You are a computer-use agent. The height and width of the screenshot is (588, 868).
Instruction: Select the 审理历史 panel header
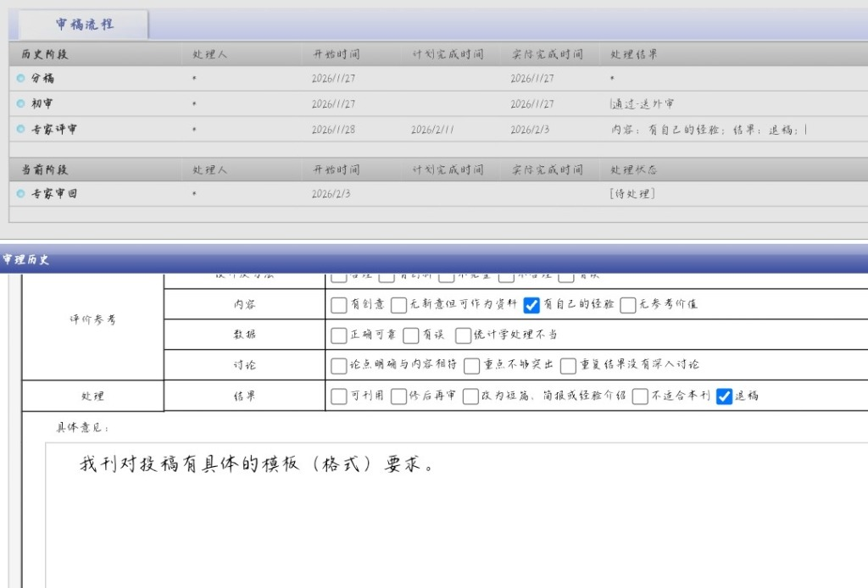(x=25, y=260)
